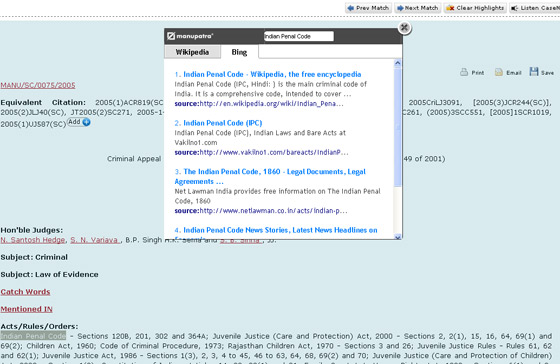The image size is (560, 364).
Task: Open the en.wikipedia.org source URL
Action: click(271, 104)
